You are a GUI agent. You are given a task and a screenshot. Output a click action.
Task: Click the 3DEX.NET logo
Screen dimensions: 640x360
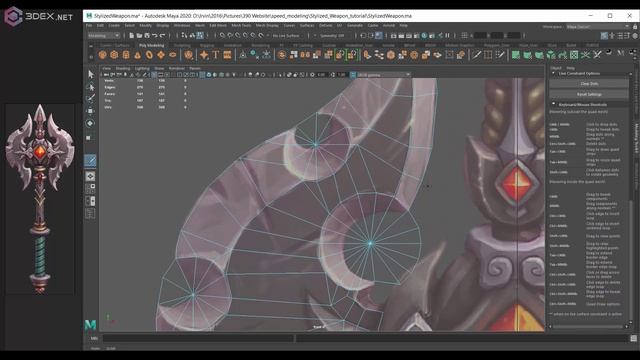[38, 17]
